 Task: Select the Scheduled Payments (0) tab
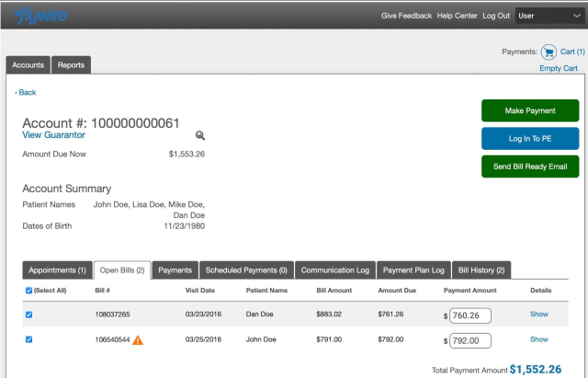click(246, 270)
